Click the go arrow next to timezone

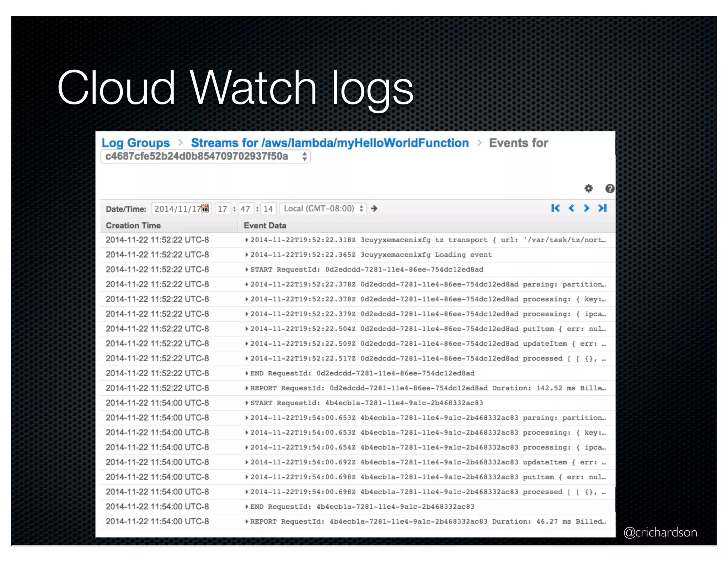(374, 209)
